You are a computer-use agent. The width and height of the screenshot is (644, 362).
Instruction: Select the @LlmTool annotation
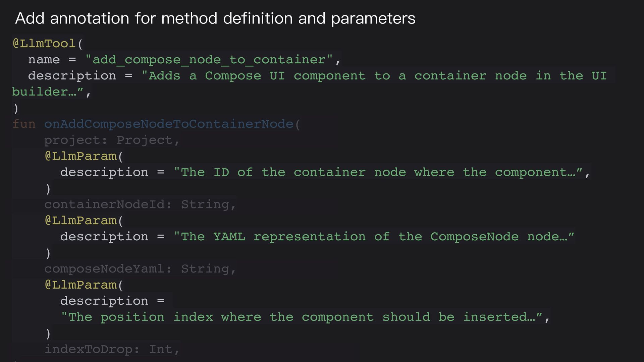pos(44,44)
